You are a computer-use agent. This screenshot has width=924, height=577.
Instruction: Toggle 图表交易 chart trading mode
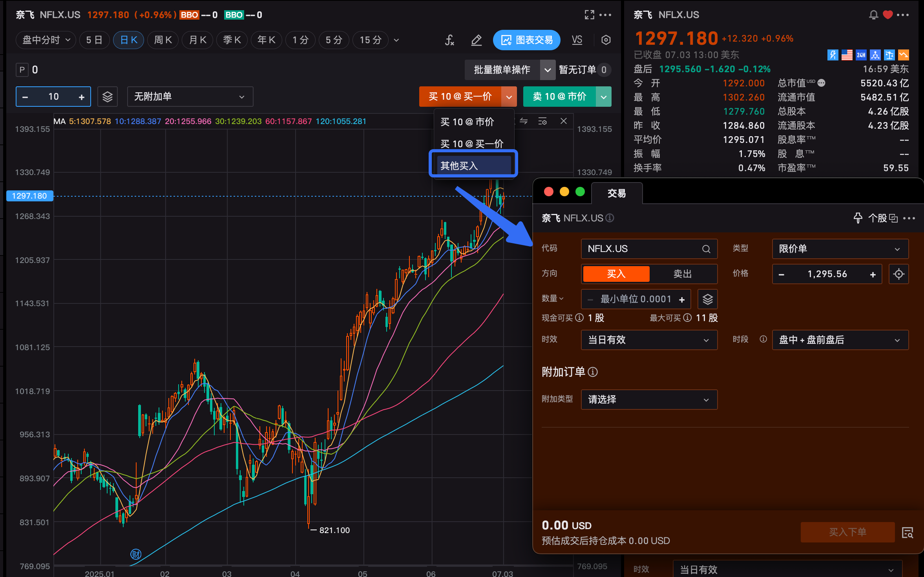pyautogui.click(x=526, y=40)
